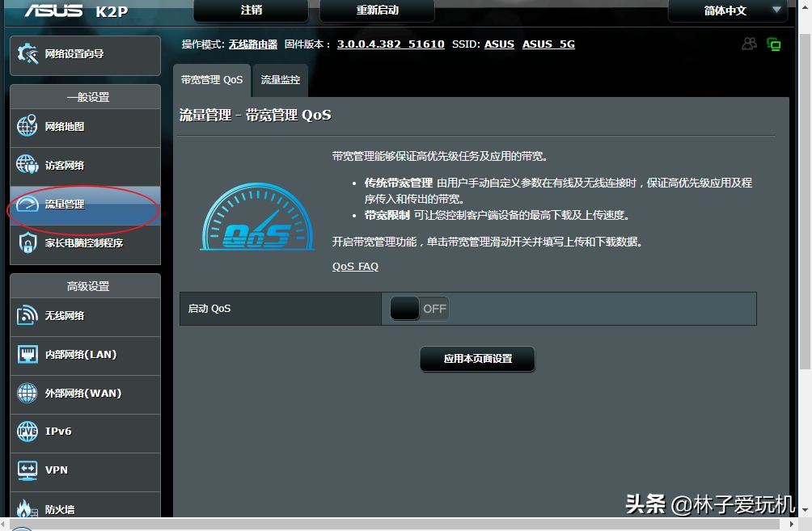Click the 家长电脑控制程序 shield lock icon
812x531 pixels.
[27, 242]
